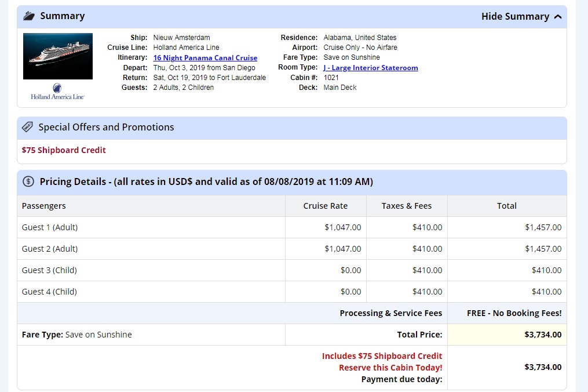The height and width of the screenshot is (392, 588).
Task: Click the Holland America Line logo
Action: coord(57,91)
